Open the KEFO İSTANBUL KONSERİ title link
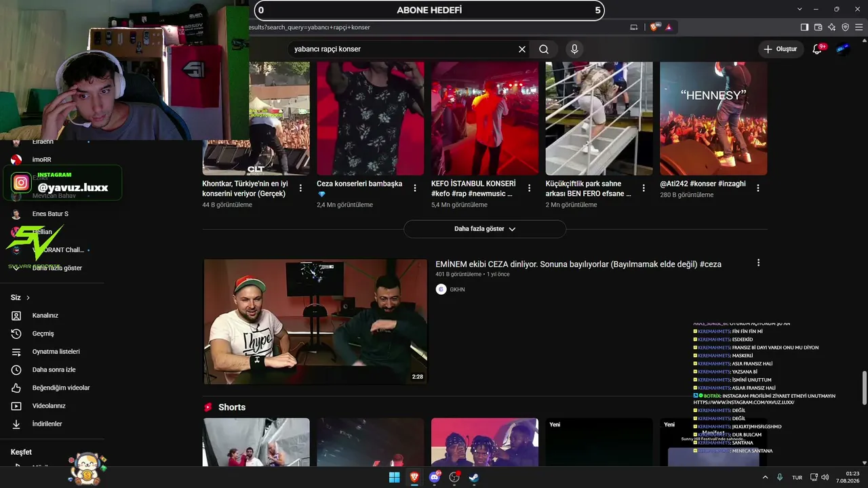The image size is (868, 488). click(473, 188)
